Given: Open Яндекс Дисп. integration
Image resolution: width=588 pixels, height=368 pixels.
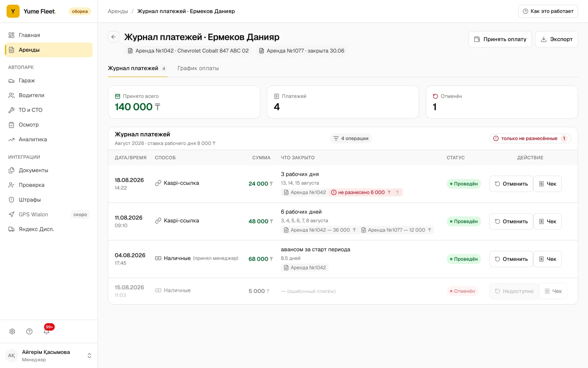Looking at the screenshot, I should click(x=49, y=229).
